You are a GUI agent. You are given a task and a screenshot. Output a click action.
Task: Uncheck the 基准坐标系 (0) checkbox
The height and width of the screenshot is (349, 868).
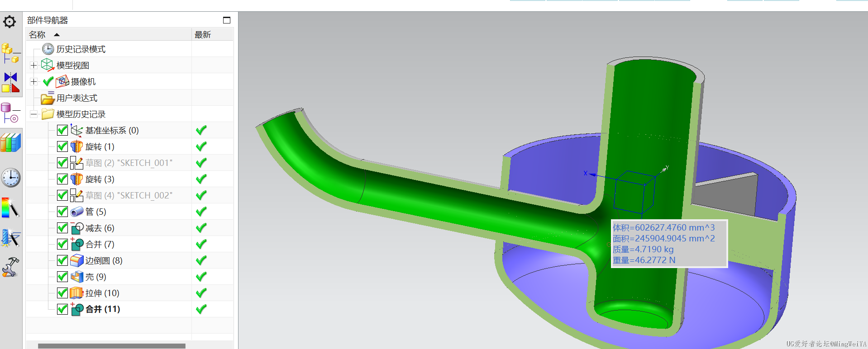coord(62,130)
